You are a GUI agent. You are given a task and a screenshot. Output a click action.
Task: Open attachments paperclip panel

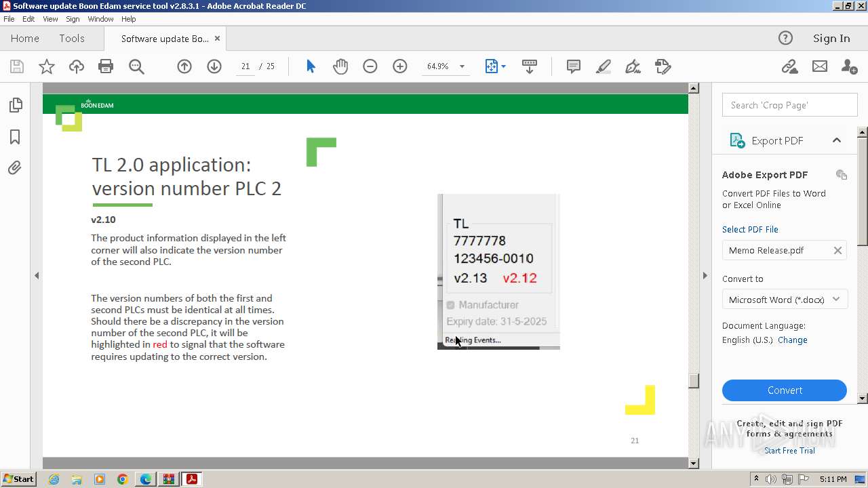[15, 167]
